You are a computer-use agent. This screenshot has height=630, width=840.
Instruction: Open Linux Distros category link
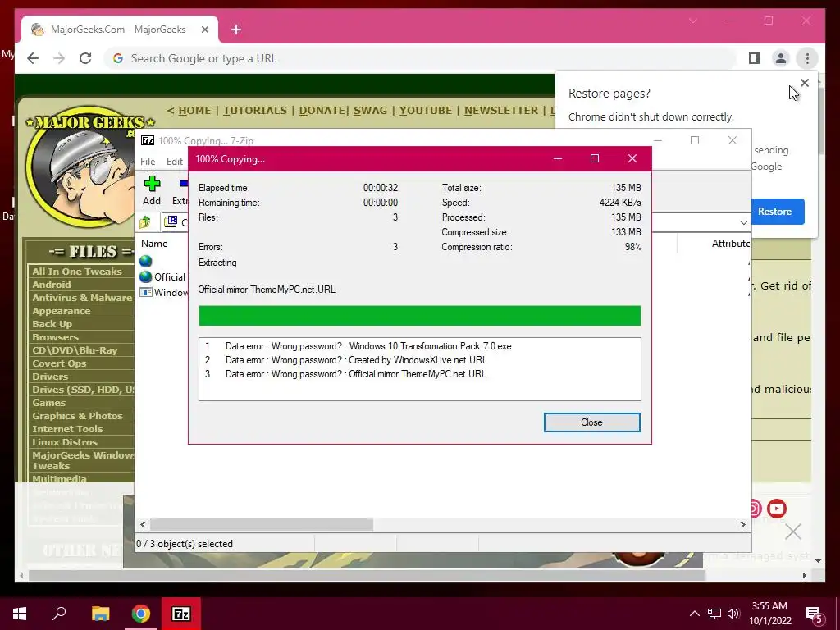click(65, 442)
